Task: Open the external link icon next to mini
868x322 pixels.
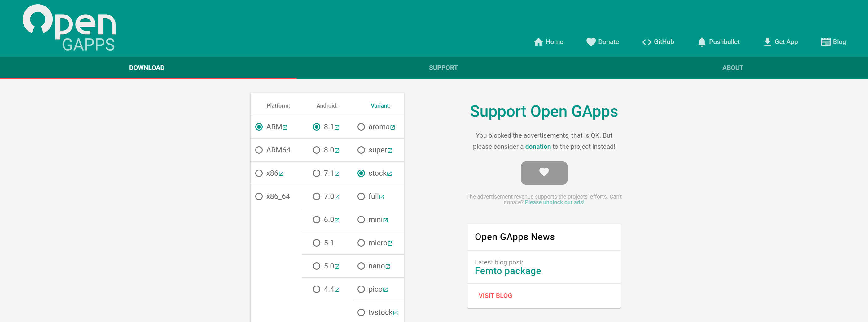Action: pos(385,220)
